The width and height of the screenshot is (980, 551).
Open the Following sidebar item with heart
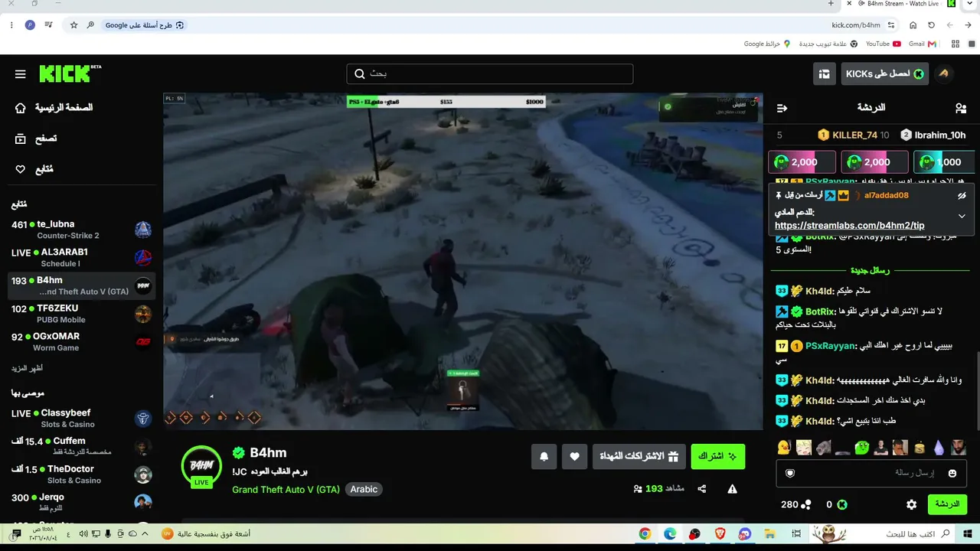[x=34, y=169]
